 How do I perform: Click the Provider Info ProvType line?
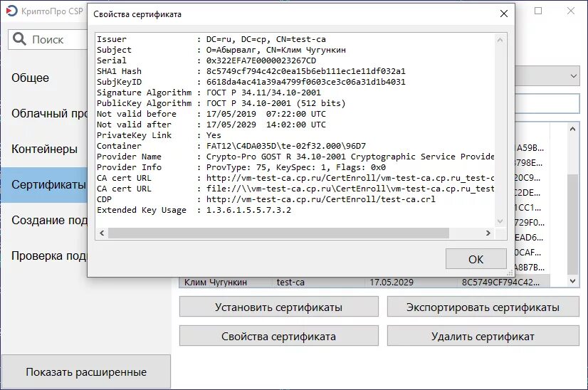tap(241, 167)
